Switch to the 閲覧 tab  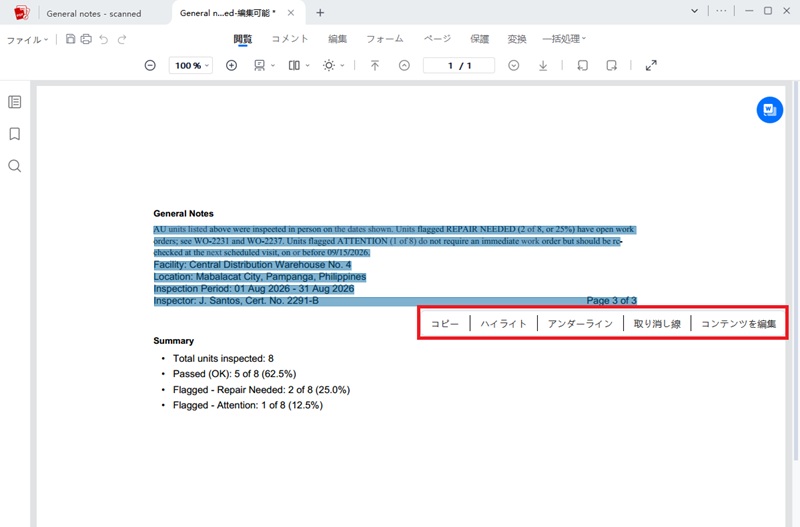(243, 39)
